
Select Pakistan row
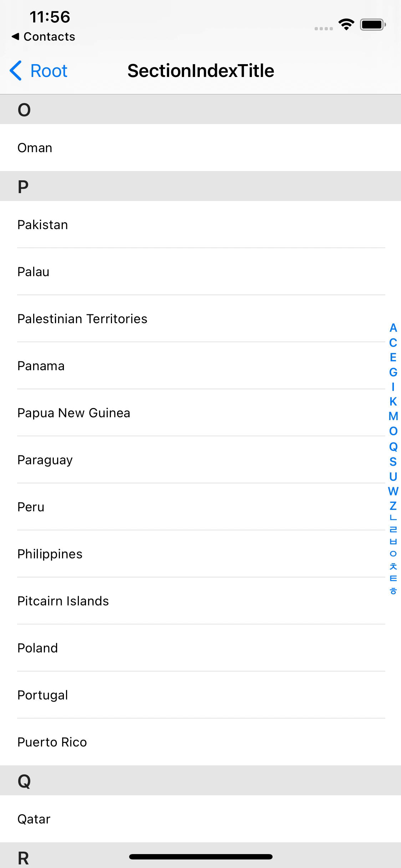click(200, 224)
